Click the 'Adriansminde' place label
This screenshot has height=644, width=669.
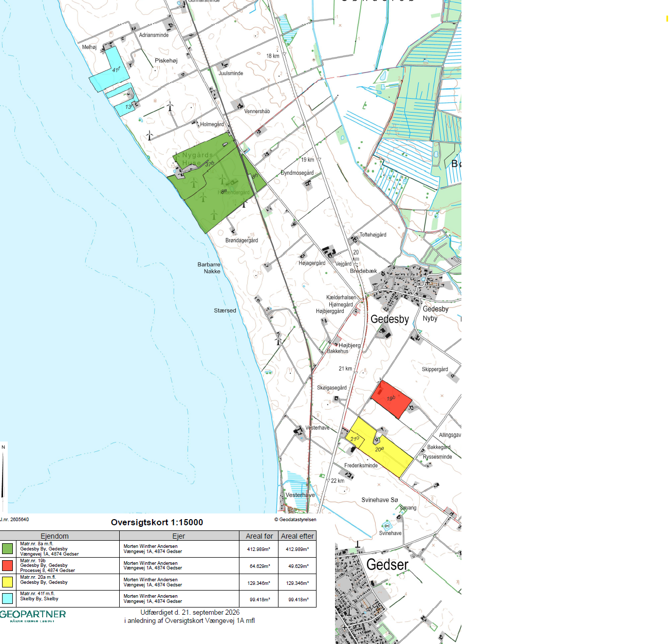coord(154,35)
